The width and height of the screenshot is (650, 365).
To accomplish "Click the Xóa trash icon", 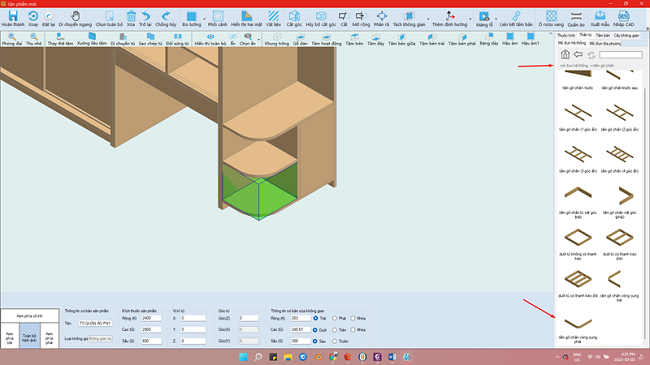I will click(x=131, y=16).
